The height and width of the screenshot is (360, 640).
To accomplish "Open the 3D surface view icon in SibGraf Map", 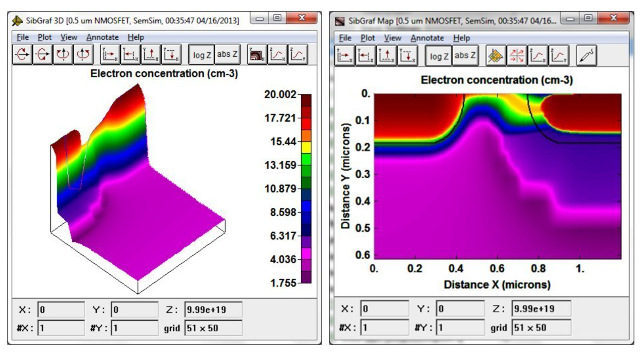I will pyautogui.click(x=496, y=56).
